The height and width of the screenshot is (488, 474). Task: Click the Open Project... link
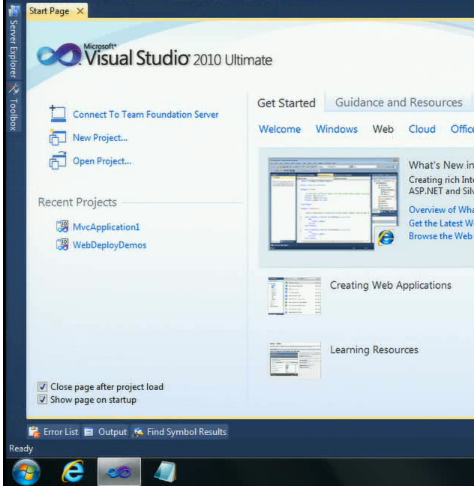(x=102, y=161)
